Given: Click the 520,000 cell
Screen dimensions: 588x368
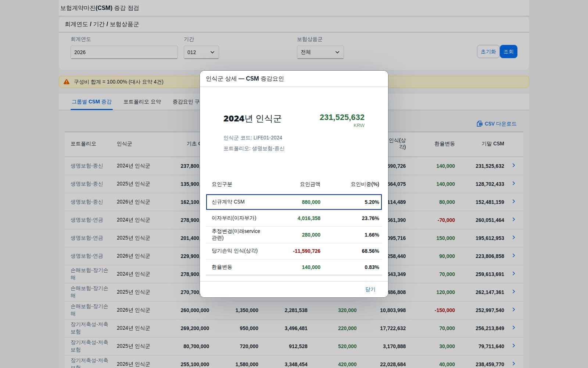Looking at the screenshot, I should 347,346.
